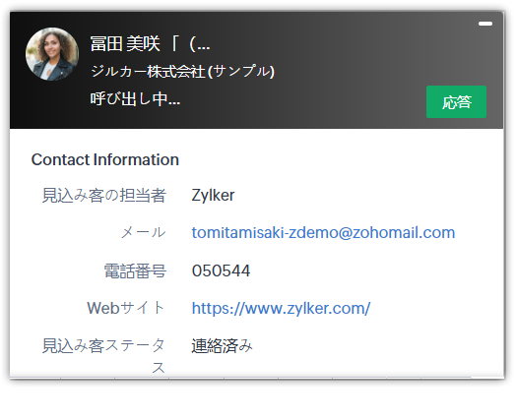The height and width of the screenshot is (420, 516).
Task: Click the Contact Information heading
Action: click(x=105, y=159)
